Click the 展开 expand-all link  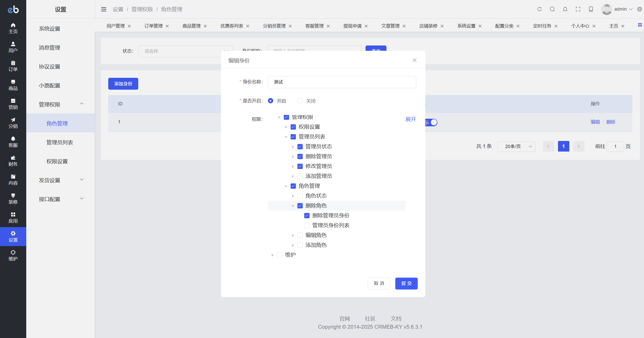click(x=410, y=119)
